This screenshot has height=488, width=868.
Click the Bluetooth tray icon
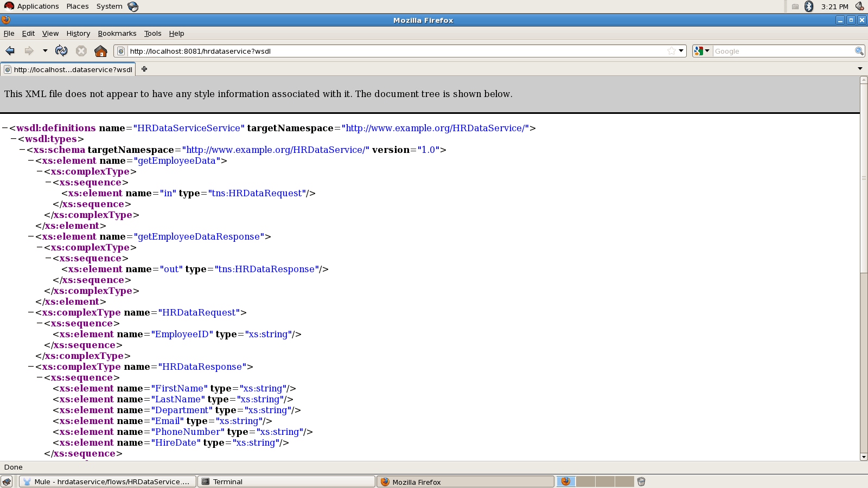pyautogui.click(x=809, y=7)
